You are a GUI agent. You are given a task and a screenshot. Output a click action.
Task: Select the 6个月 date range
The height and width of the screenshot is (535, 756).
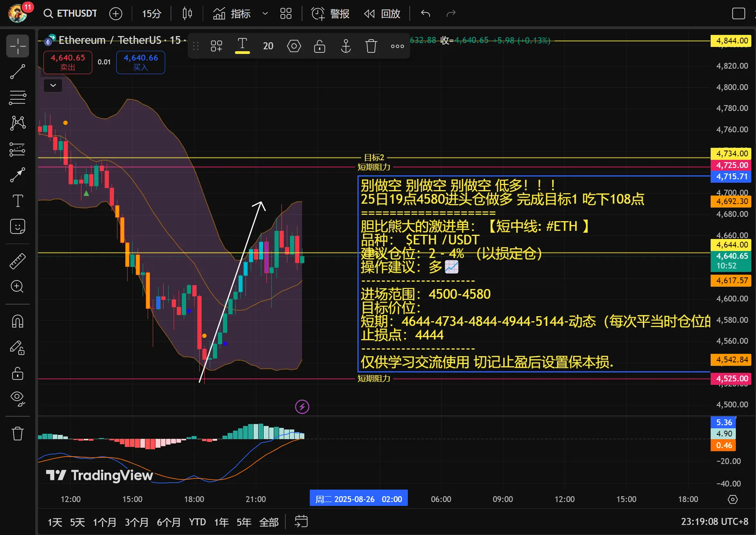[169, 522]
